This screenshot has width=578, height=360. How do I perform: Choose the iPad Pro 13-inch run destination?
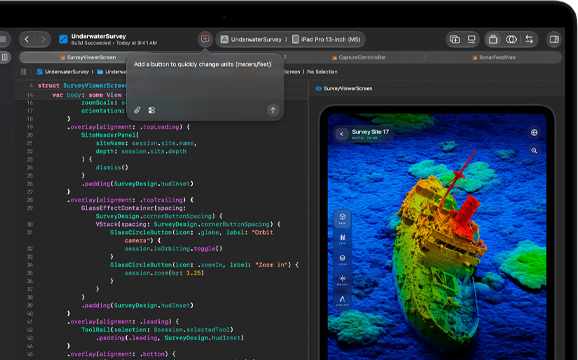326,39
